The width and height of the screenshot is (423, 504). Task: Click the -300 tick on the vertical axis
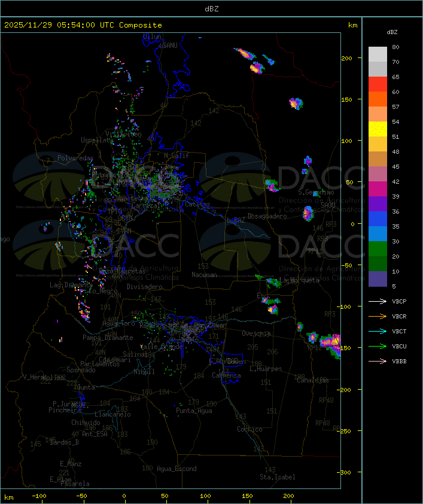click(x=345, y=472)
